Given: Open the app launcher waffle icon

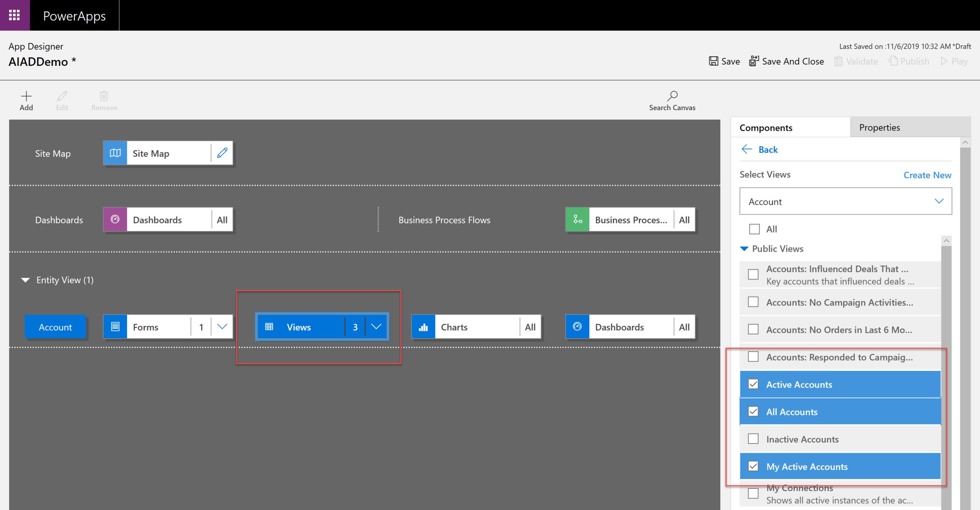Looking at the screenshot, I should 15,15.
